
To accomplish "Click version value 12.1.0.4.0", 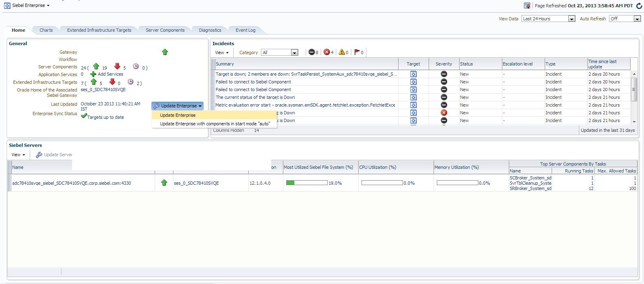I will (x=260, y=183).
